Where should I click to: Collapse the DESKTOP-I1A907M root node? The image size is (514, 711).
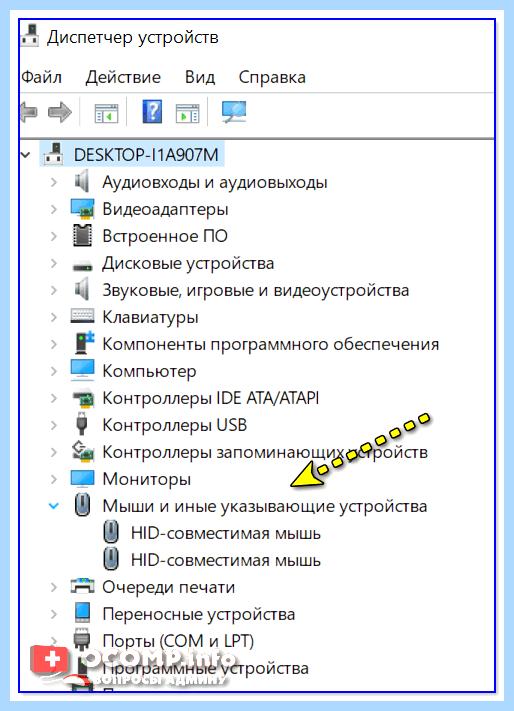[x=26, y=155]
